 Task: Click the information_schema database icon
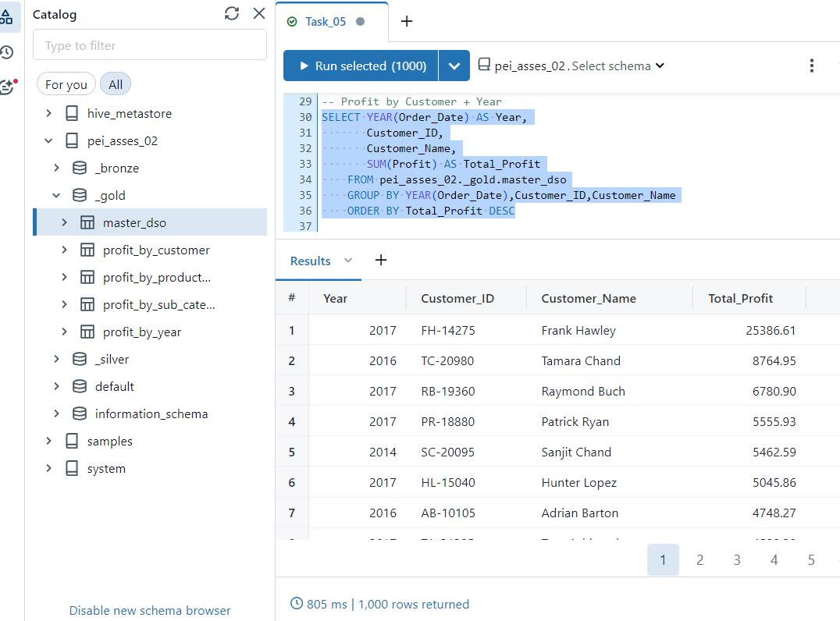point(80,413)
